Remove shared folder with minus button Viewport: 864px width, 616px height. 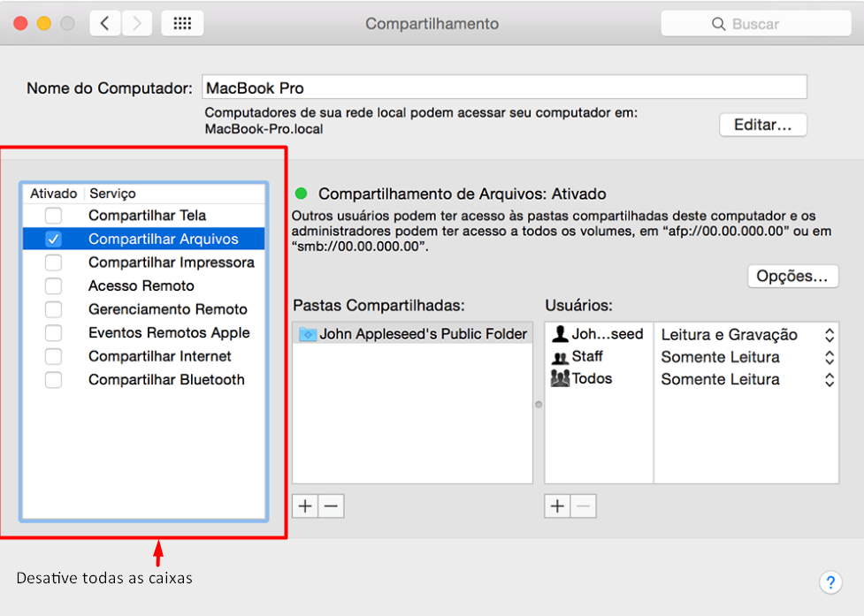331,506
